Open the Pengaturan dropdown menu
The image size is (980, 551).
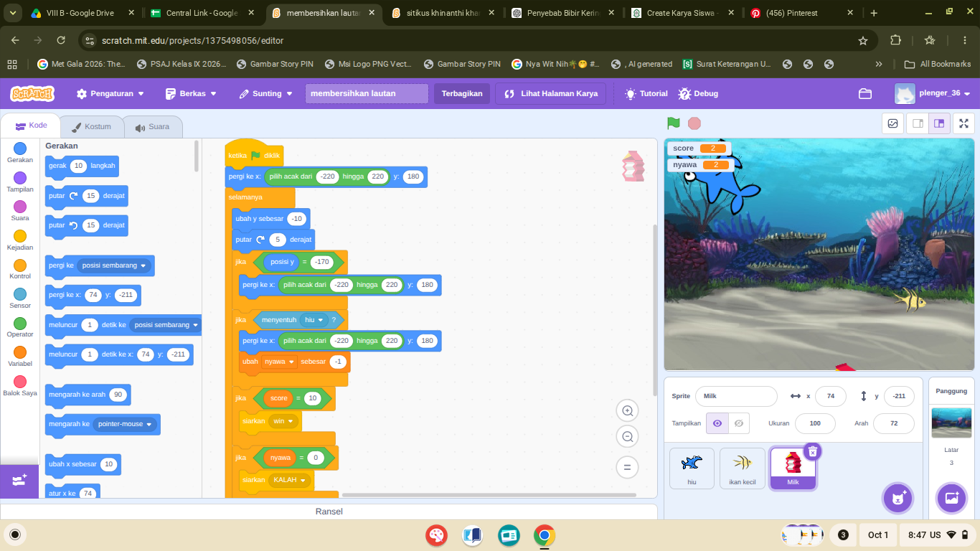[x=110, y=94]
